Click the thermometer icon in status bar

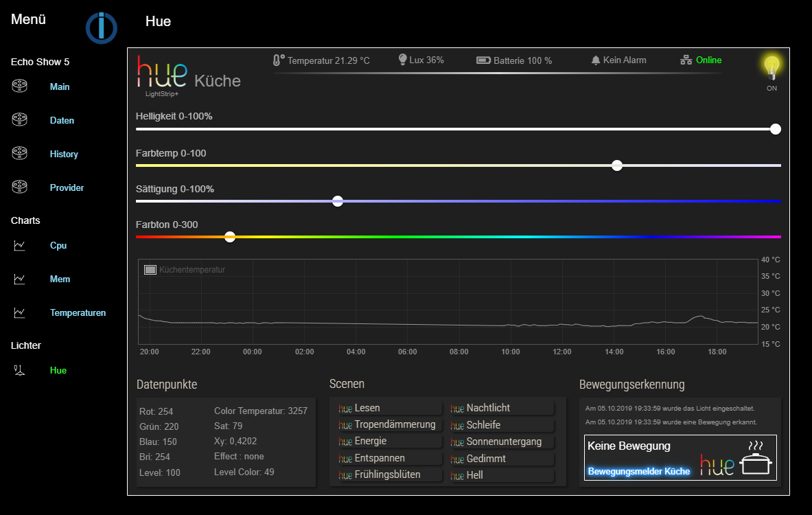279,60
